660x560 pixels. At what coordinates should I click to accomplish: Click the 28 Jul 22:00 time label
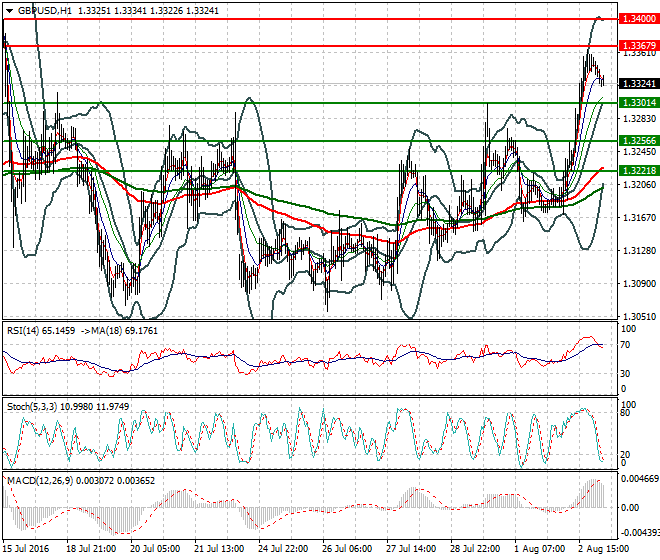(x=475, y=549)
